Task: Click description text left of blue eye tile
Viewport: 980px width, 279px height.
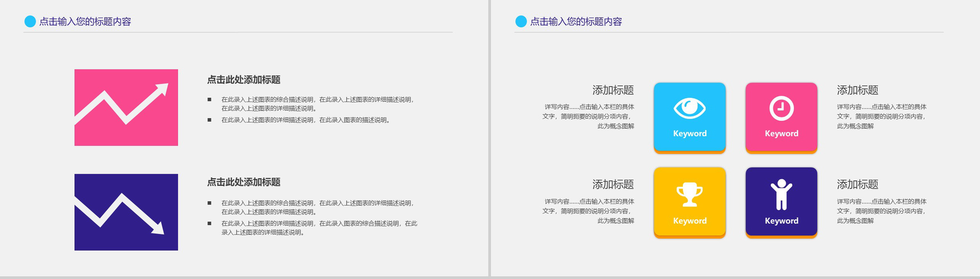Action: [x=588, y=116]
